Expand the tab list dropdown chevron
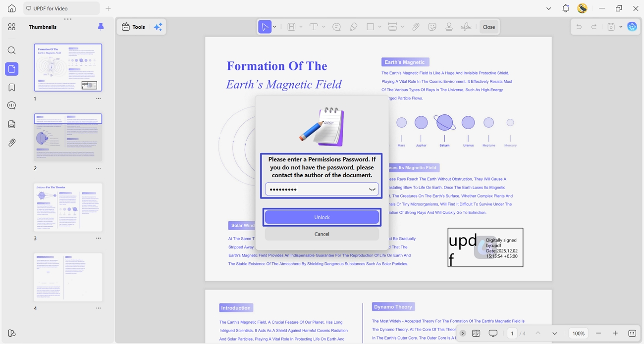Image resolution: width=644 pixels, height=344 pixels. coord(548,8)
